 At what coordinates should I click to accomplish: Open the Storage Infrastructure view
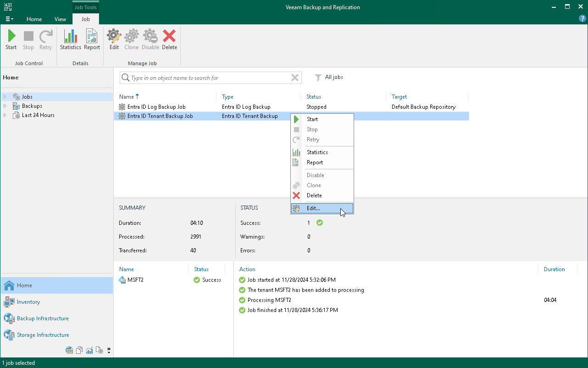coord(56,335)
